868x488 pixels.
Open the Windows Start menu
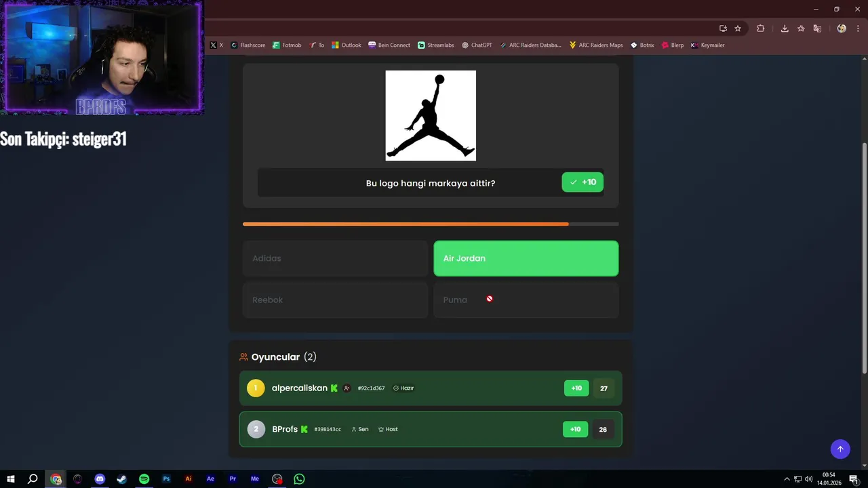click(x=11, y=479)
